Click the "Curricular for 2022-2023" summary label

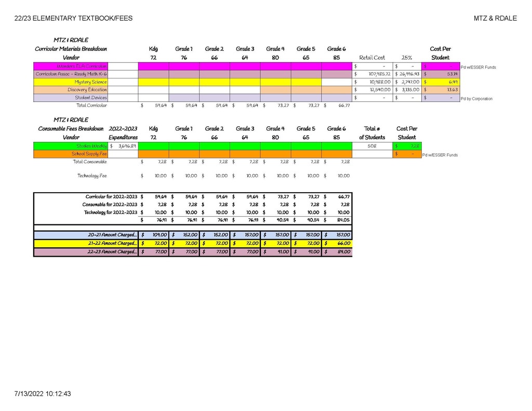111,196
